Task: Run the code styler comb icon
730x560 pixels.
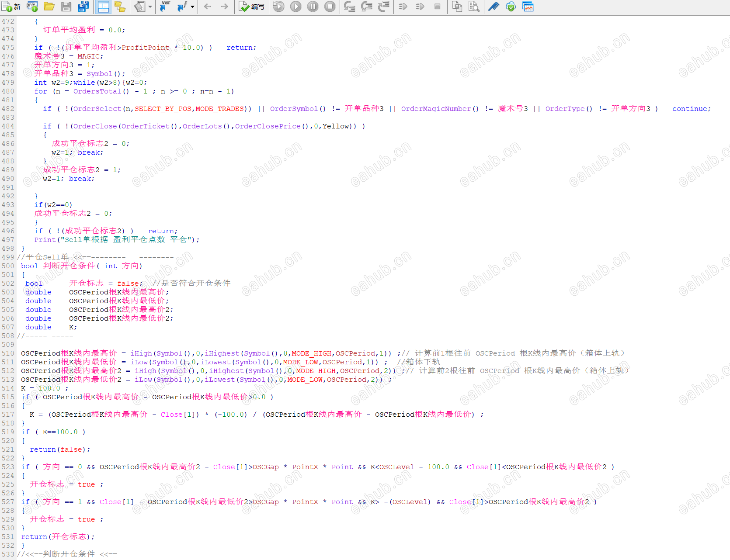Action: [494, 7]
